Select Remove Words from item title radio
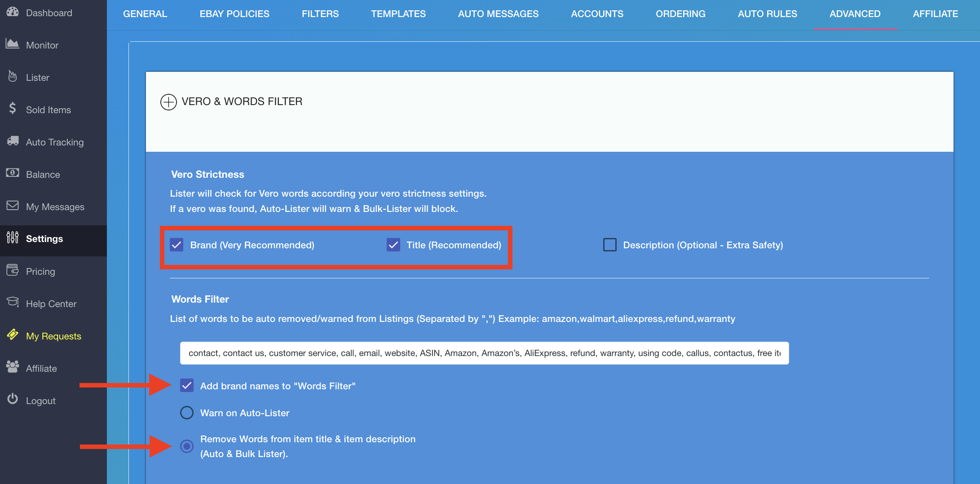 click(187, 446)
